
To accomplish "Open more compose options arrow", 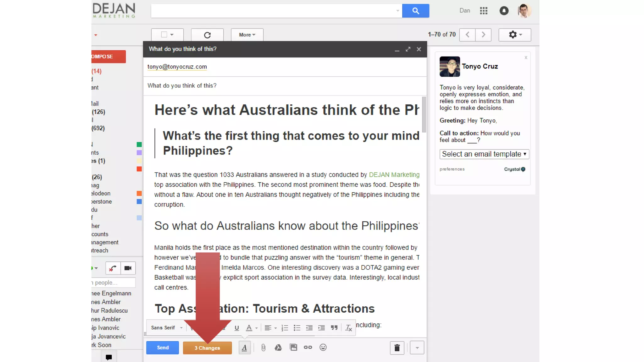I will click(417, 348).
